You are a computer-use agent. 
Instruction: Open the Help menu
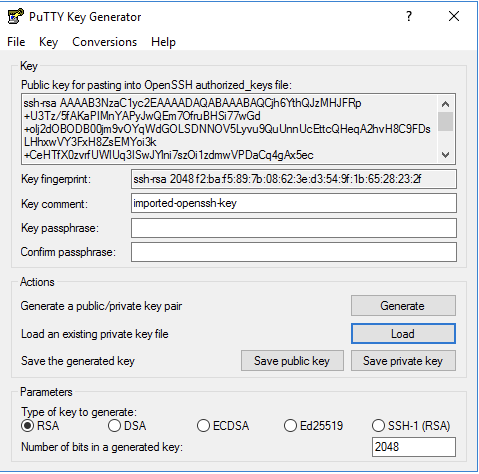pos(163,42)
